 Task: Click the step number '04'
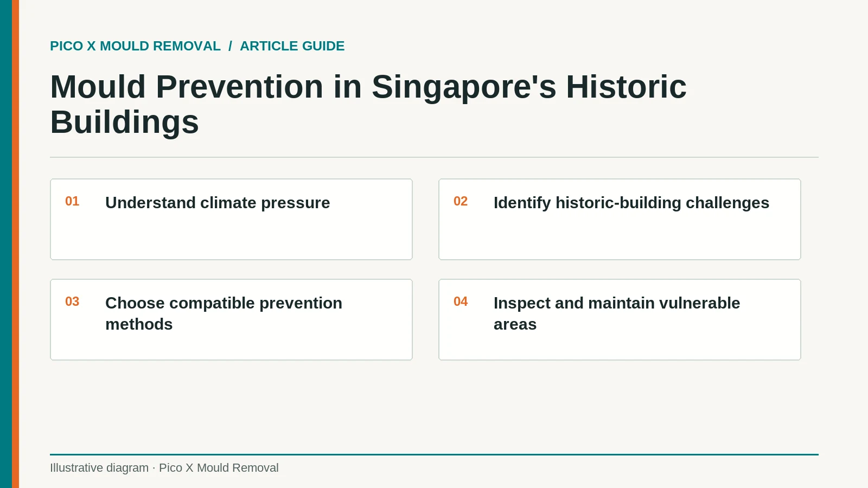tap(461, 301)
